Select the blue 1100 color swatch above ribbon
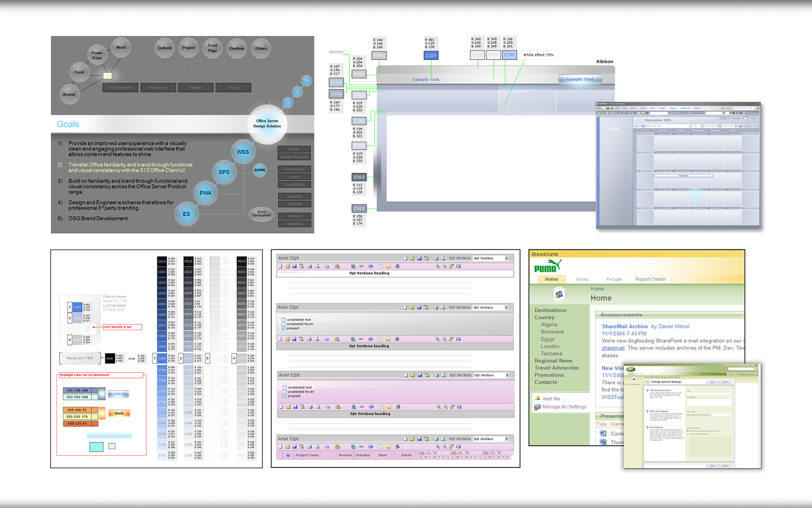The height and width of the screenshot is (508, 812). pyautogui.click(x=431, y=55)
